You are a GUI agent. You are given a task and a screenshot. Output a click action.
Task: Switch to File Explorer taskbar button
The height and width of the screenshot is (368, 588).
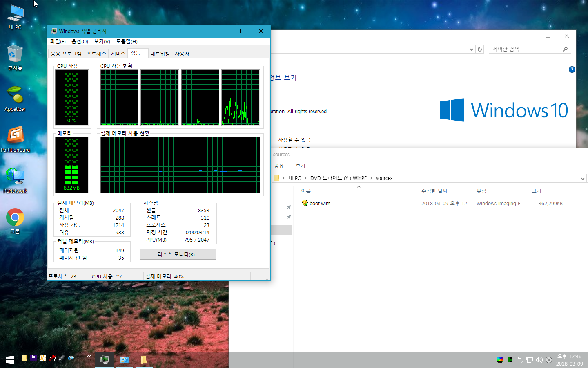tap(144, 359)
